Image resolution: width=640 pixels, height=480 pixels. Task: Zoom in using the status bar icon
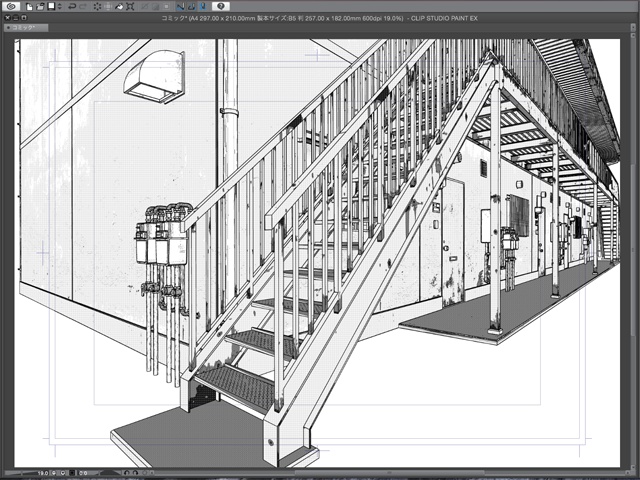(63, 473)
